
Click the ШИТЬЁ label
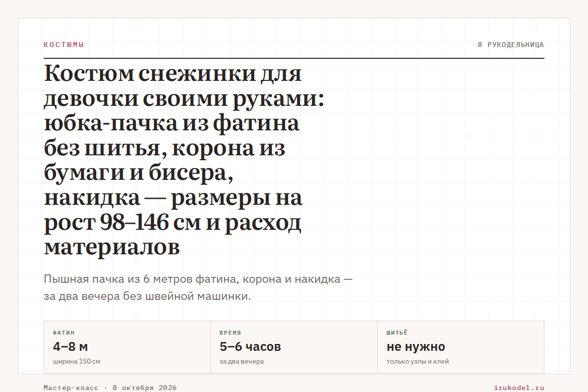pos(397,333)
